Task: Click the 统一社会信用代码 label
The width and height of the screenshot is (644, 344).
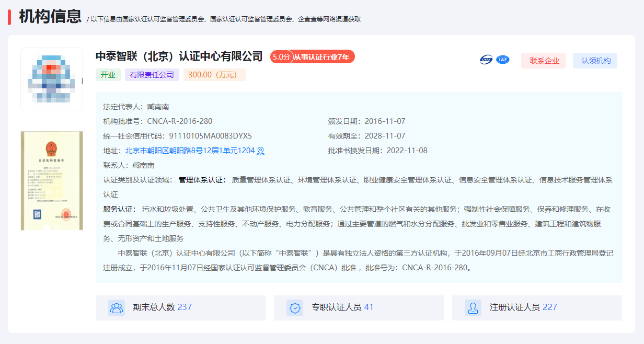Action: (136, 136)
